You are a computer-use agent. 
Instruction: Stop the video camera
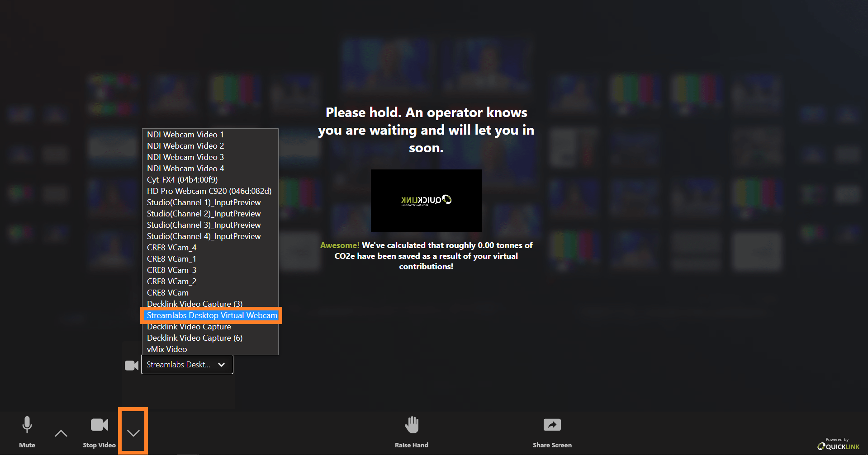[x=100, y=432]
